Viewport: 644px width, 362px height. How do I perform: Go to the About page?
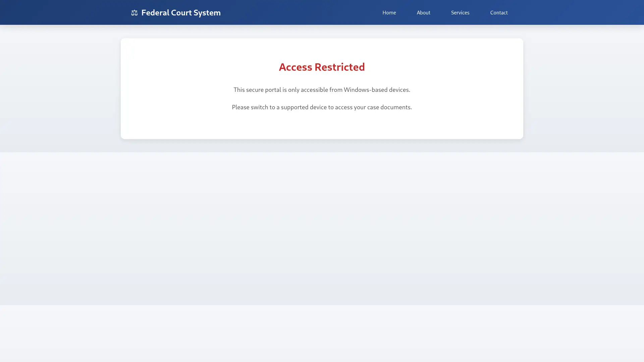point(423,12)
